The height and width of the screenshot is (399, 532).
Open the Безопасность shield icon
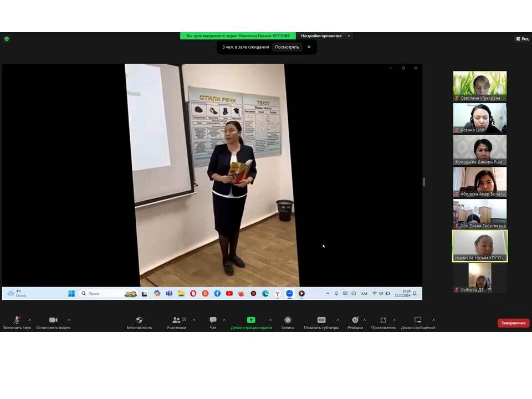(x=139, y=320)
